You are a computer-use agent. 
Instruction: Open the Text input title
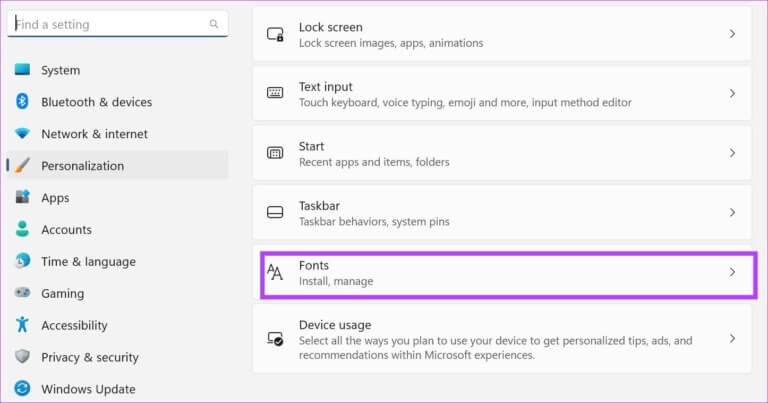tap(326, 87)
